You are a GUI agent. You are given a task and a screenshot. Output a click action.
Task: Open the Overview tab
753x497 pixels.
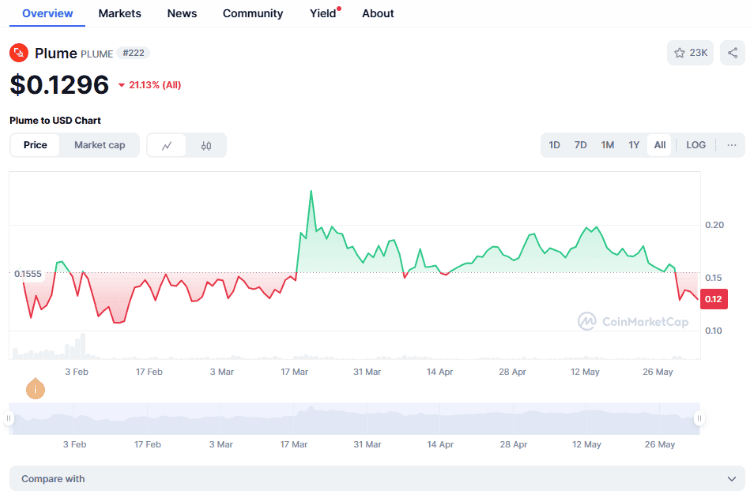(47, 13)
